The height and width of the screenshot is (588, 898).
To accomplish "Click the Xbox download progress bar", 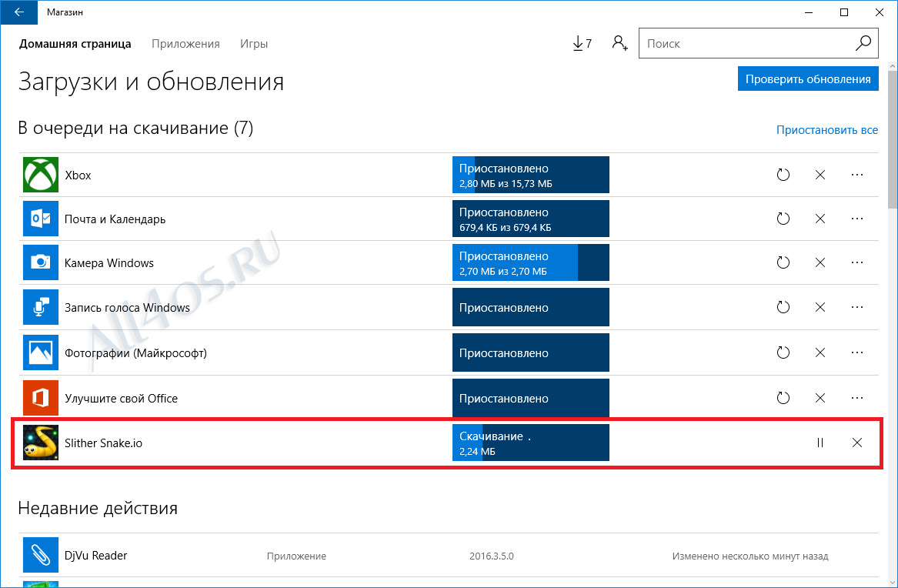I will tap(531, 175).
